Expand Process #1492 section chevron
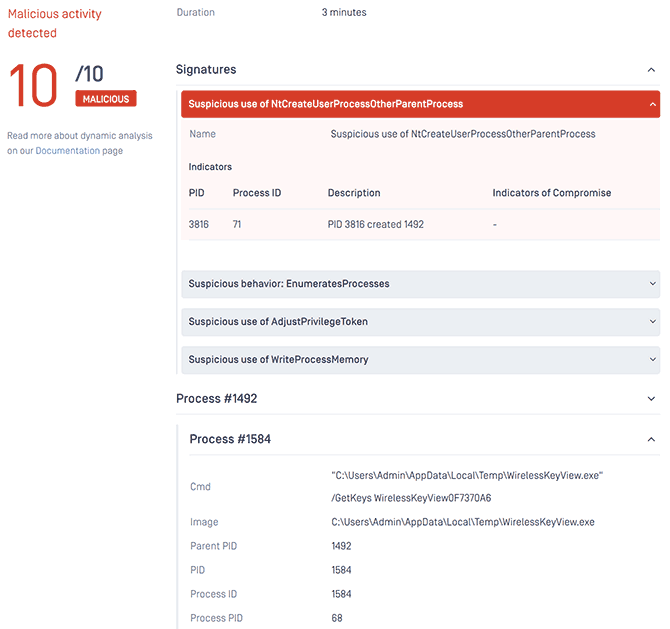 click(x=651, y=399)
